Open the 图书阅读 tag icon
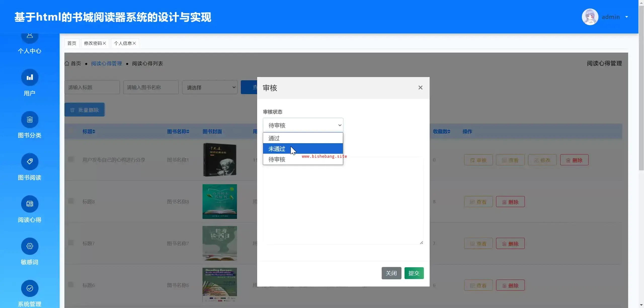 pyautogui.click(x=30, y=162)
